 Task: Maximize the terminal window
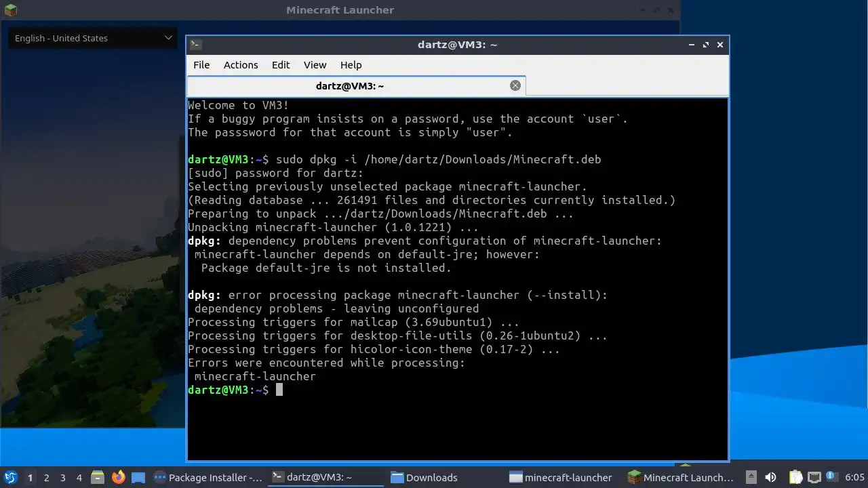point(706,45)
